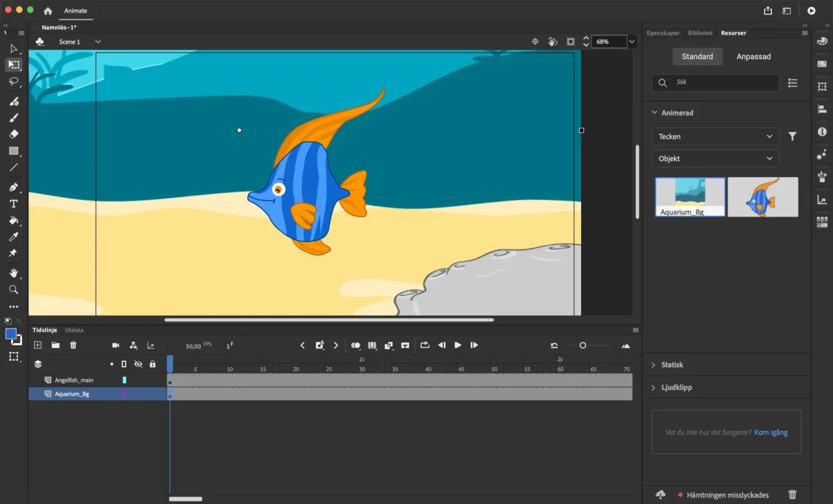Click the Sök search field
The width and height of the screenshot is (833, 504).
[x=716, y=83]
